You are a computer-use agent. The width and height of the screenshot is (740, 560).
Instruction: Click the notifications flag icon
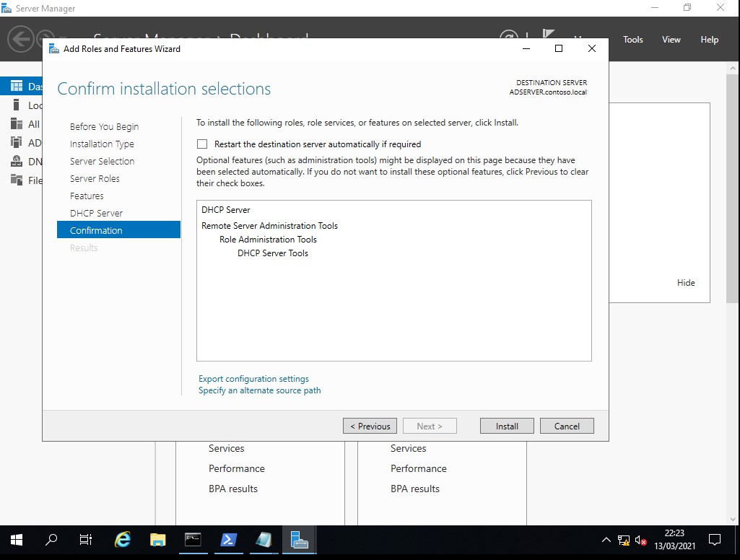point(548,36)
